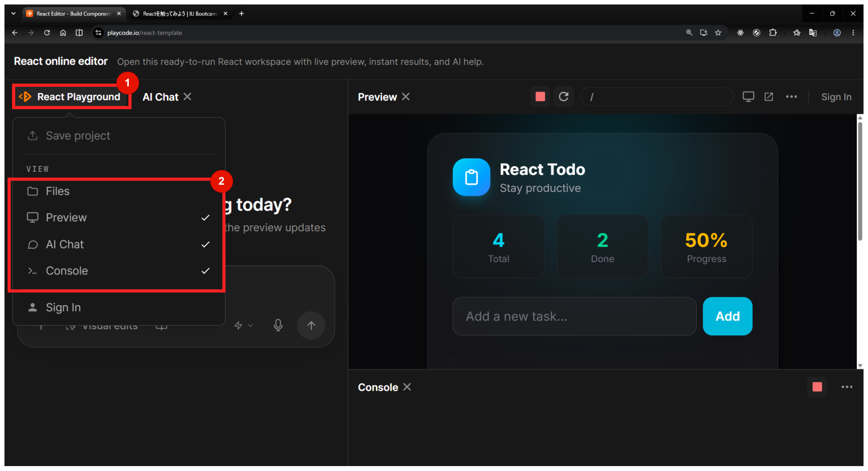This screenshot has height=471, width=868.
Task: Click the preview vertical scrollbar
Action: [x=860, y=182]
